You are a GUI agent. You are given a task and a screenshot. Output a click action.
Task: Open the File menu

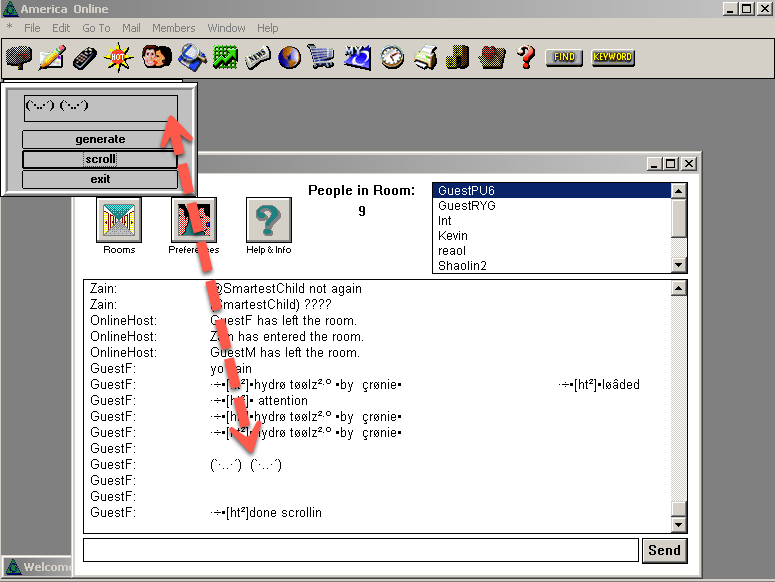tap(32, 28)
